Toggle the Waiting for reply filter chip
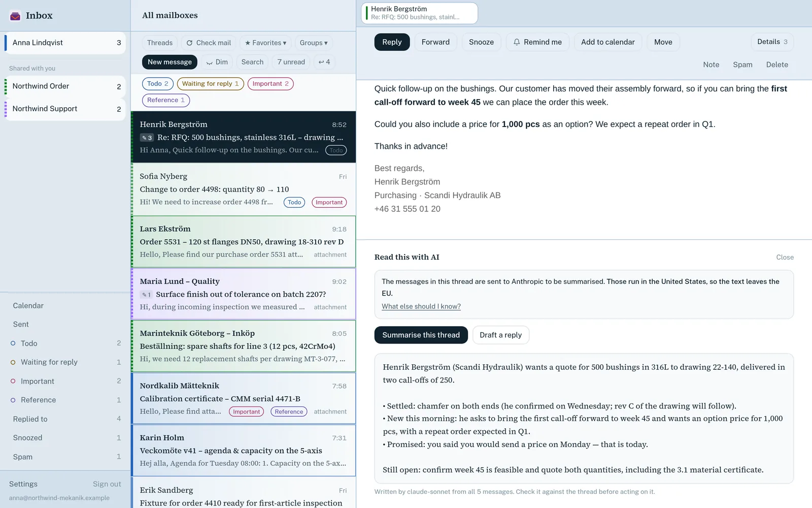This screenshot has height=508, width=812. (210, 84)
